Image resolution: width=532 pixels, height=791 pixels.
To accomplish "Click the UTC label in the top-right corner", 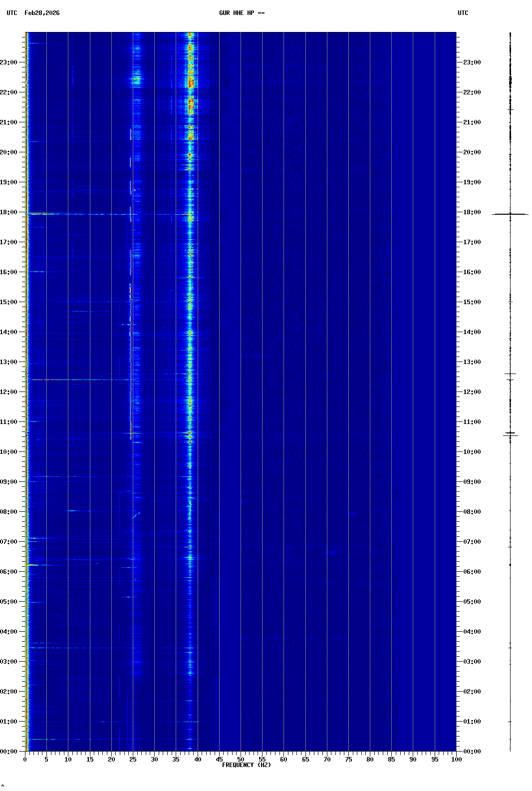I will pos(463,13).
